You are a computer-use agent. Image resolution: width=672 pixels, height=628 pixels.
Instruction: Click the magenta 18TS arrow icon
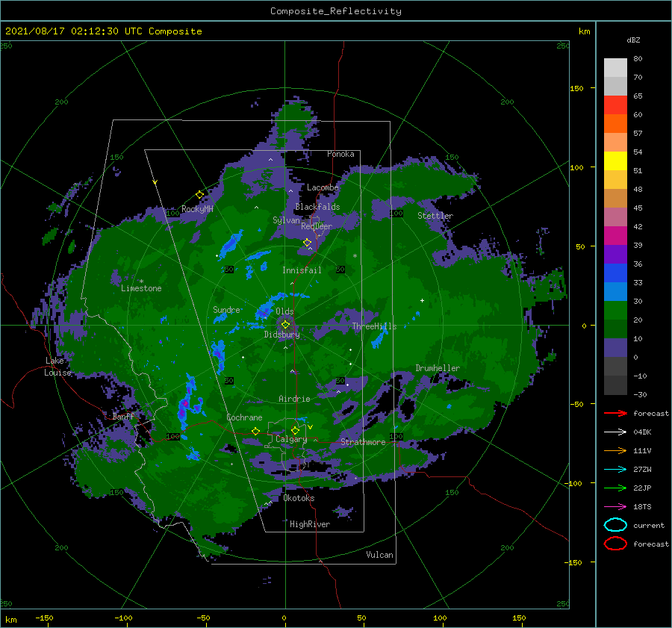click(x=615, y=507)
